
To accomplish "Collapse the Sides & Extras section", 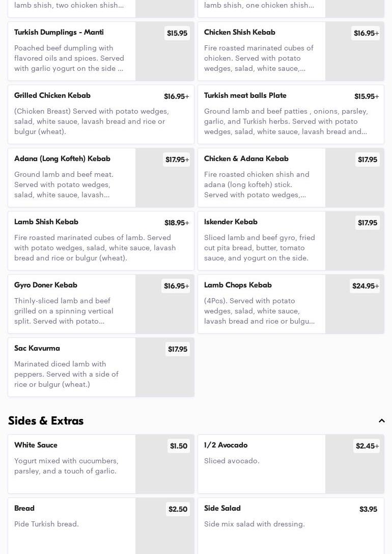I will tap(381, 421).
